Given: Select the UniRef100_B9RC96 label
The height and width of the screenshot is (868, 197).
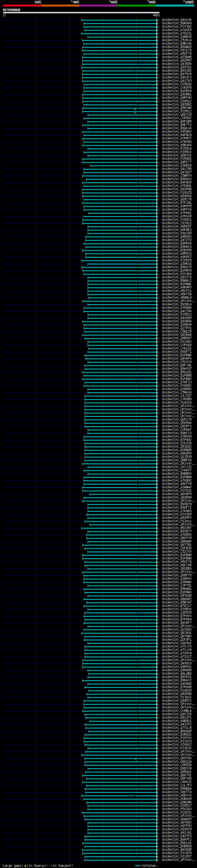Looking at the screenshot, I should tap(177, 43).
